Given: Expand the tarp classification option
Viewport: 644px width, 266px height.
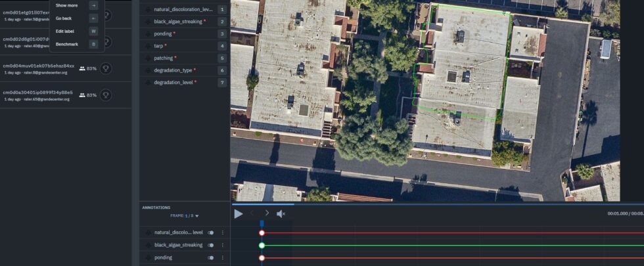Looking at the screenshot, I should point(160,46).
